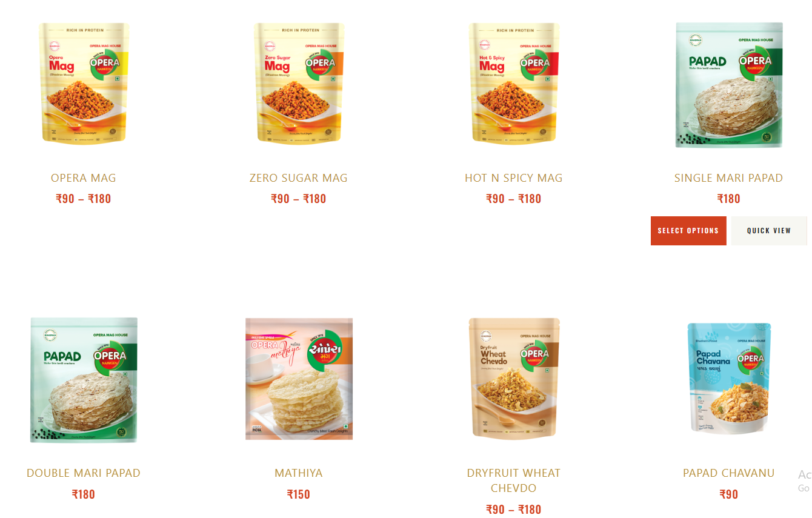812x518 pixels.
Task: Open the Single Mari Papad product image
Action: tap(729, 85)
